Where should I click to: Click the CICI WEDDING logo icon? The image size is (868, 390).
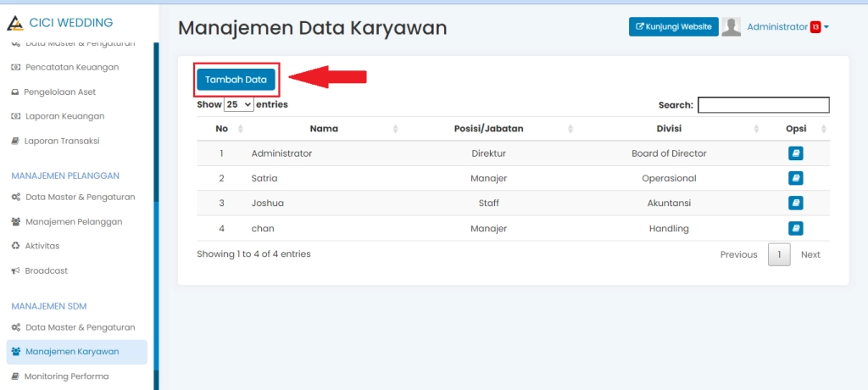point(14,23)
